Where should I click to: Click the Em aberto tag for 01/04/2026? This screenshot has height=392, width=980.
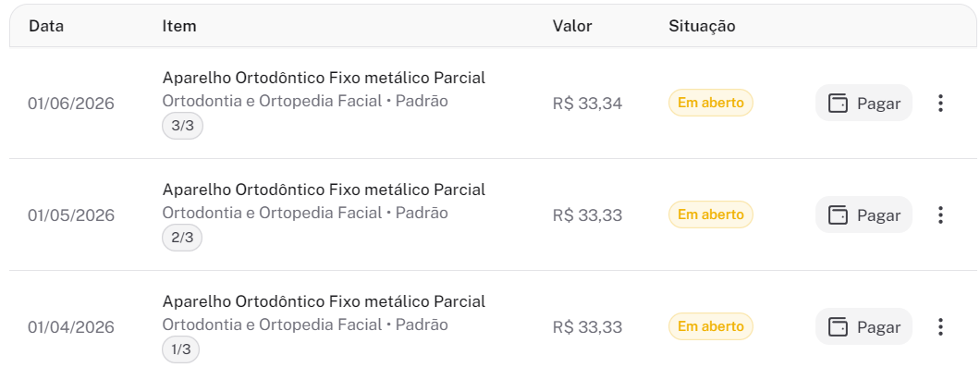click(x=710, y=326)
